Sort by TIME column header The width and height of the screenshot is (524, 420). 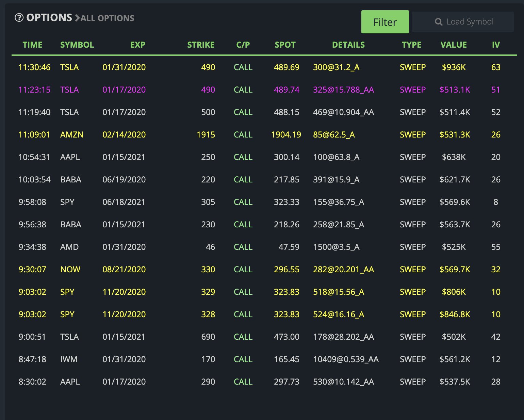(x=32, y=45)
